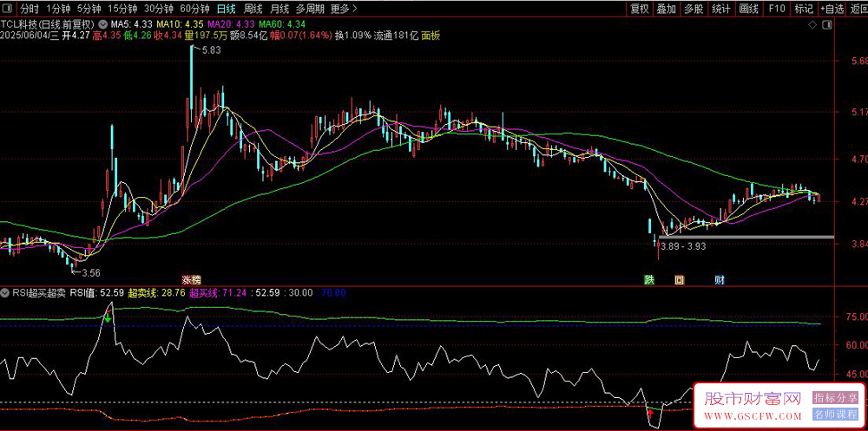The width and height of the screenshot is (868, 431).
Task: Click the 流通181亿 text
Action: [x=397, y=36]
